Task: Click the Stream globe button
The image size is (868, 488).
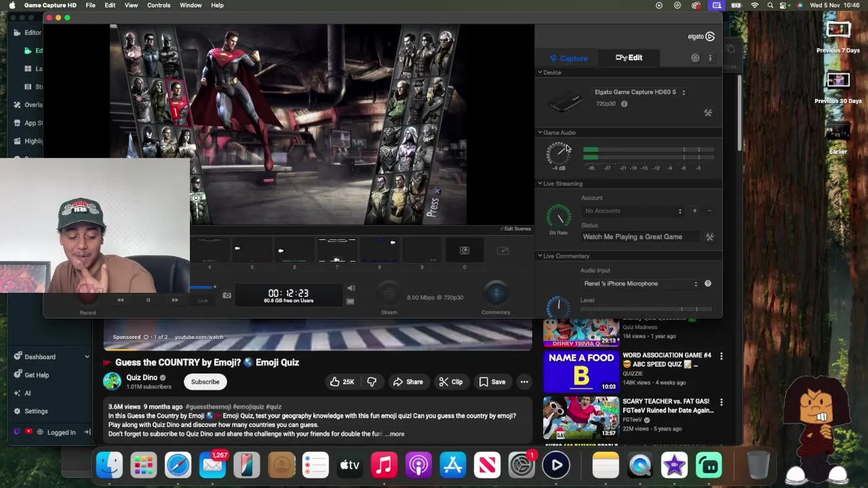Action: coord(389,293)
